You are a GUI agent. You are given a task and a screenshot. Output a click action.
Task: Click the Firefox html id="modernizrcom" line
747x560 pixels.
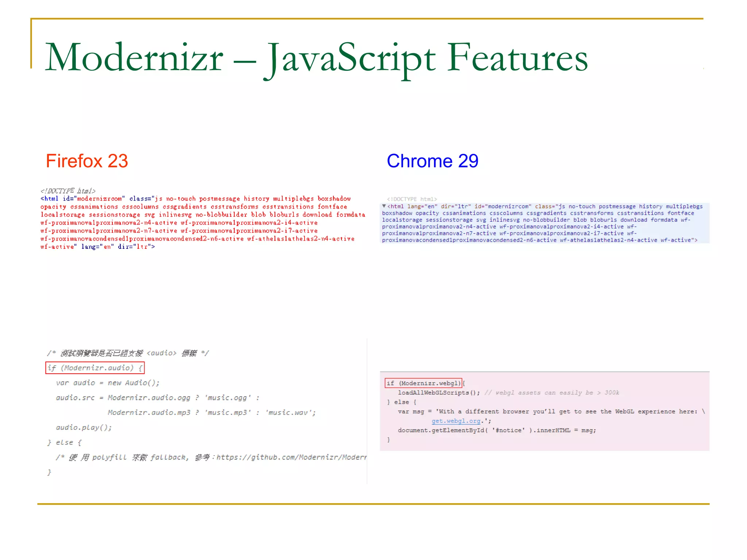(x=196, y=199)
